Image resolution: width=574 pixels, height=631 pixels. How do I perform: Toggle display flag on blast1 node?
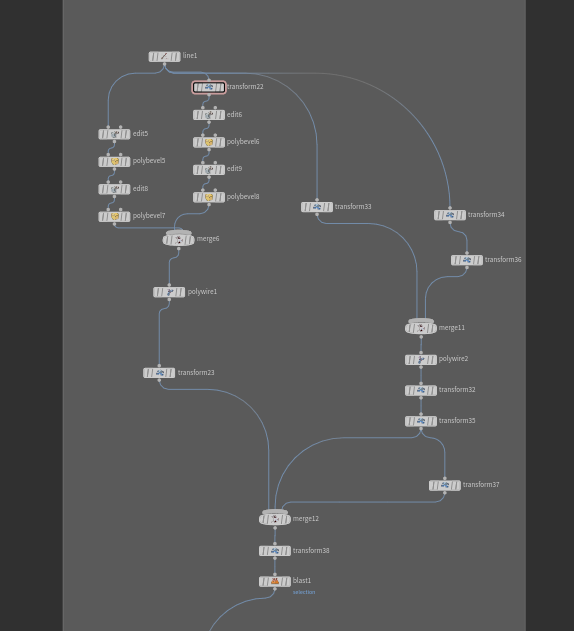pyautogui.click(x=288, y=581)
